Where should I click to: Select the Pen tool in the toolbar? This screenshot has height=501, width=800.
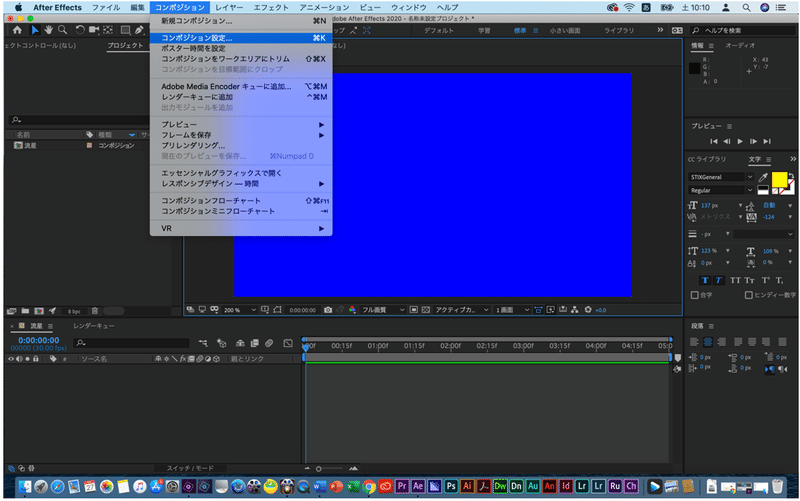click(139, 30)
